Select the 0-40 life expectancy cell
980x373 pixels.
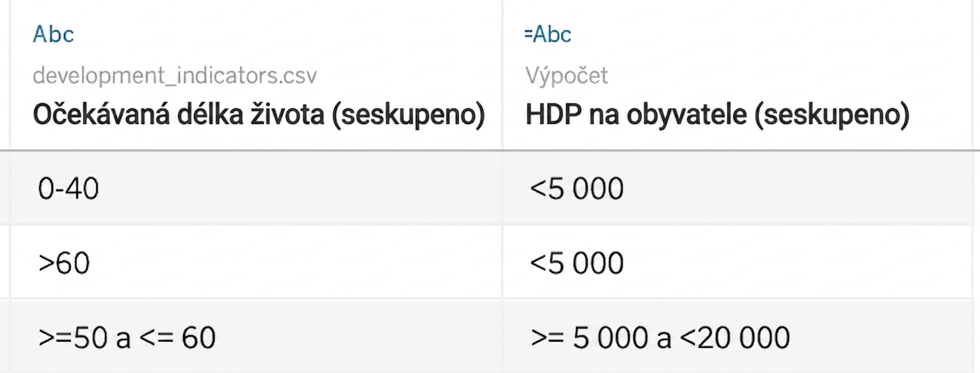[x=68, y=189]
